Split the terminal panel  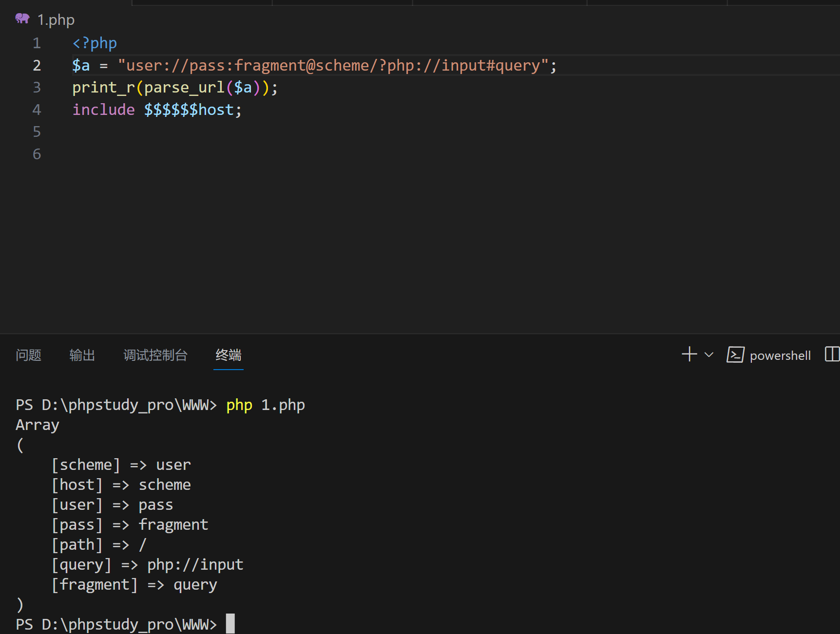pos(832,354)
